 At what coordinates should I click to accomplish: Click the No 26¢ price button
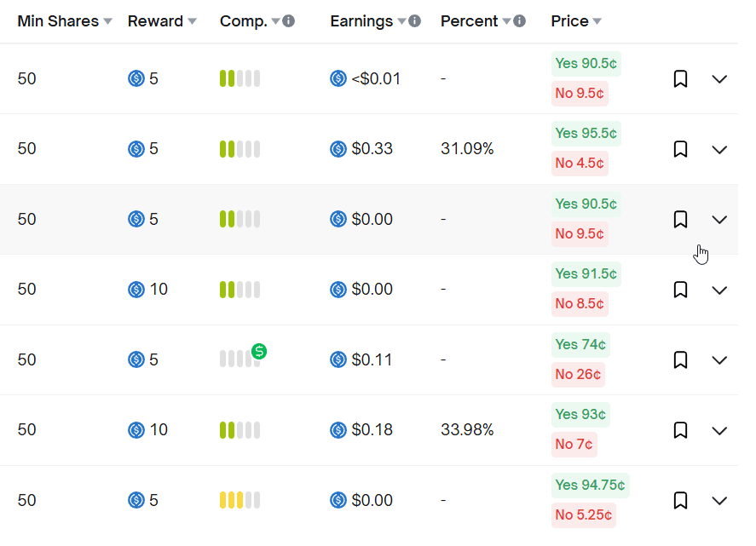click(578, 374)
